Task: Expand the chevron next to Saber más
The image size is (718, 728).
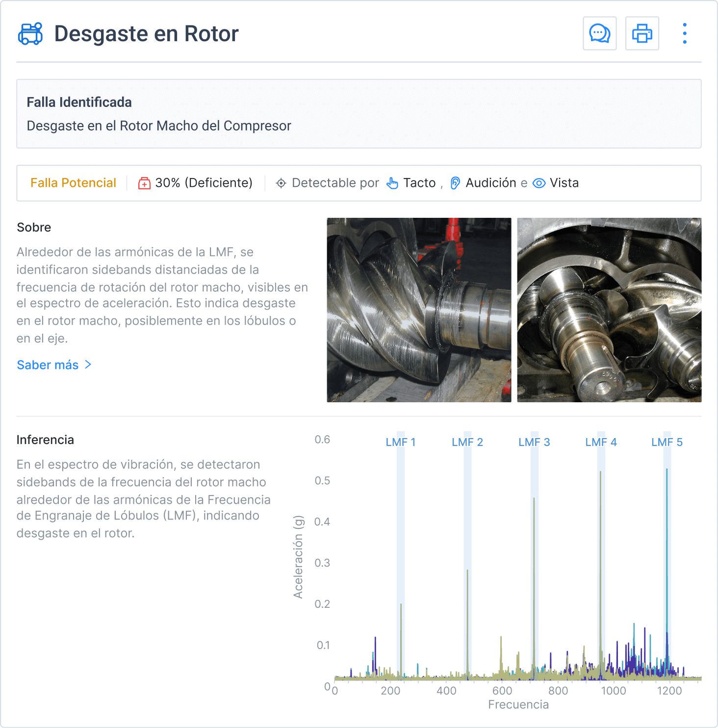Action: tap(88, 364)
